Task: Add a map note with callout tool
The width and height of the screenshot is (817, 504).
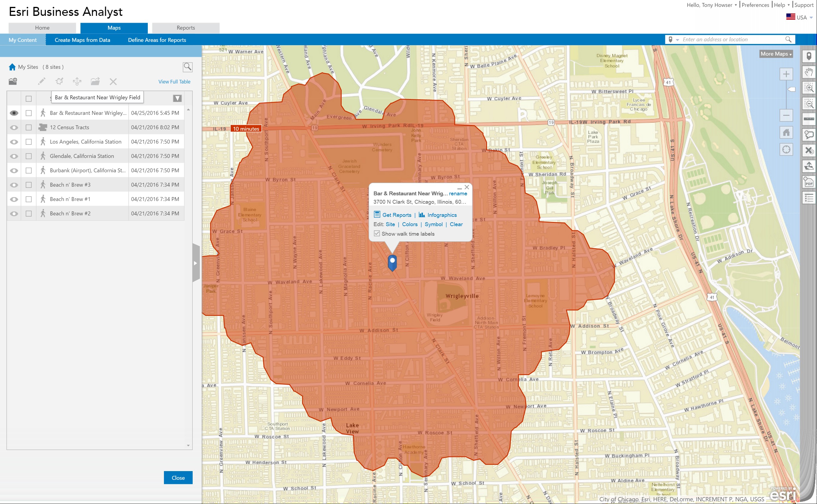Action: (x=809, y=134)
